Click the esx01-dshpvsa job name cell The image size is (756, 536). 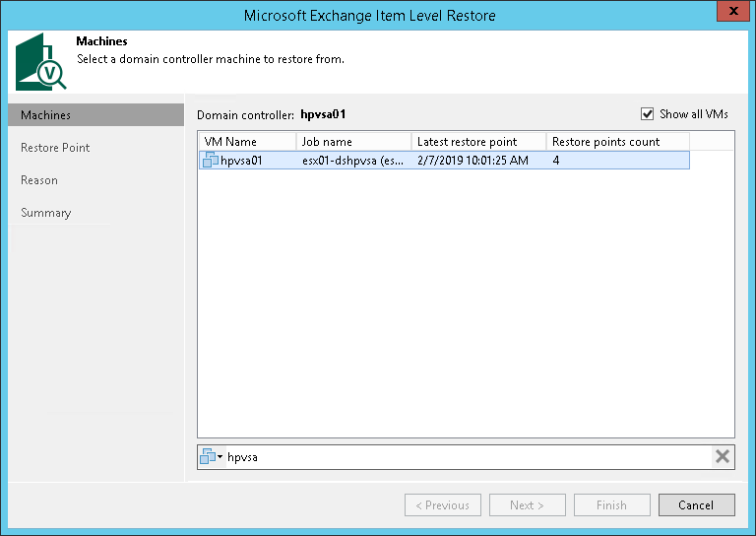click(353, 161)
